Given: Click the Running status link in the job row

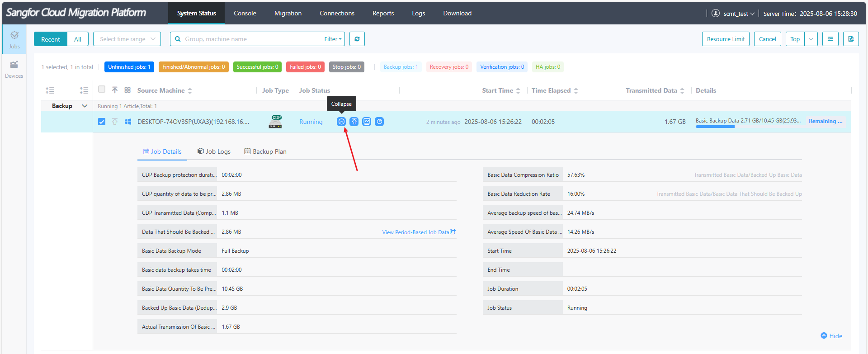Looking at the screenshot, I should point(311,122).
